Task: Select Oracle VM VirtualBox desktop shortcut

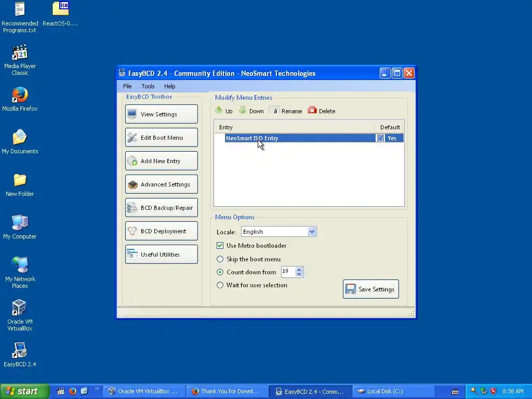Action: point(20,315)
